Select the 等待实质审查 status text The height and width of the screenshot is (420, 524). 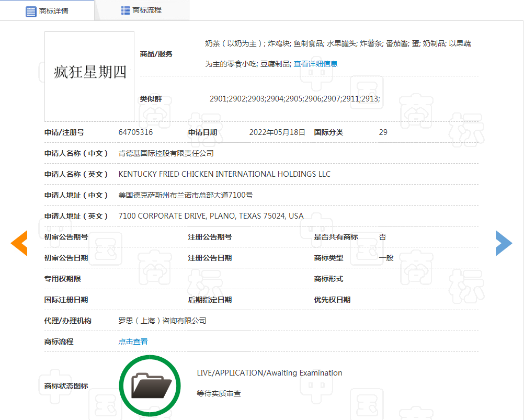pos(219,394)
